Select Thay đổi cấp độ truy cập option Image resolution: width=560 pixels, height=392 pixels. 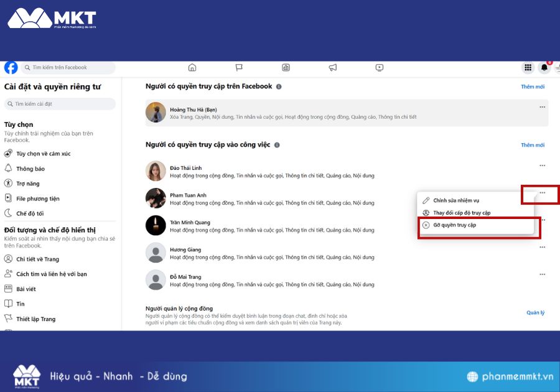pos(476,213)
